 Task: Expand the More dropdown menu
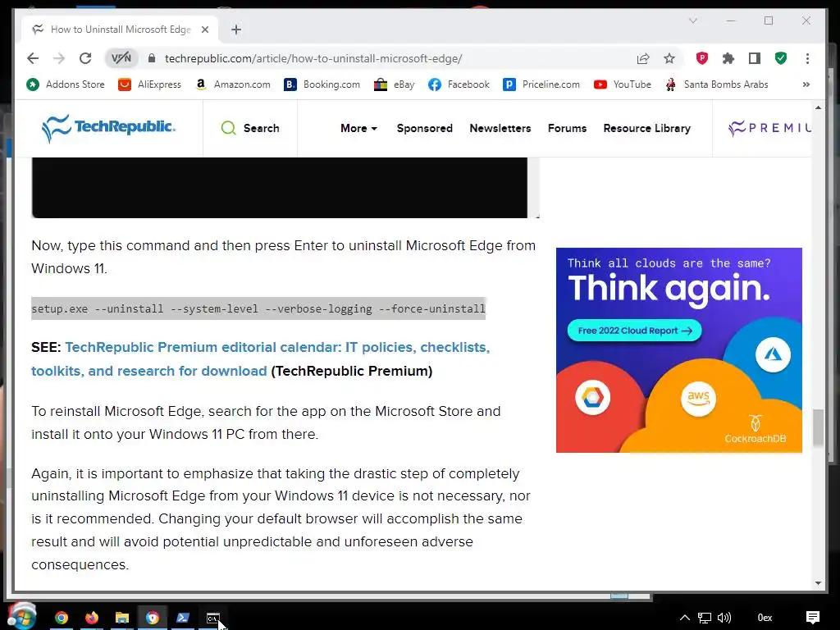pyautogui.click(x=358, y=128)
